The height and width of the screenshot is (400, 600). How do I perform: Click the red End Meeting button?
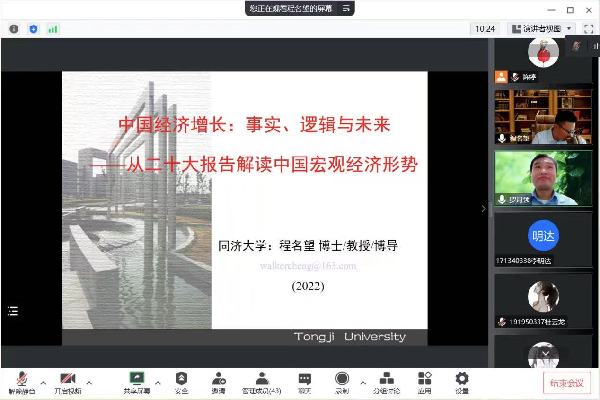567,382
